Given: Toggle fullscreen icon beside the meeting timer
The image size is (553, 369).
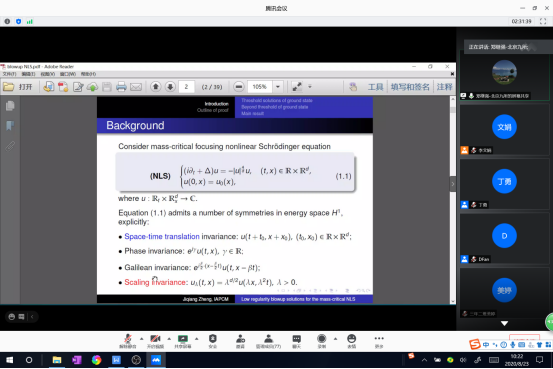Looking at the screenshot, I should pos(543,22).
